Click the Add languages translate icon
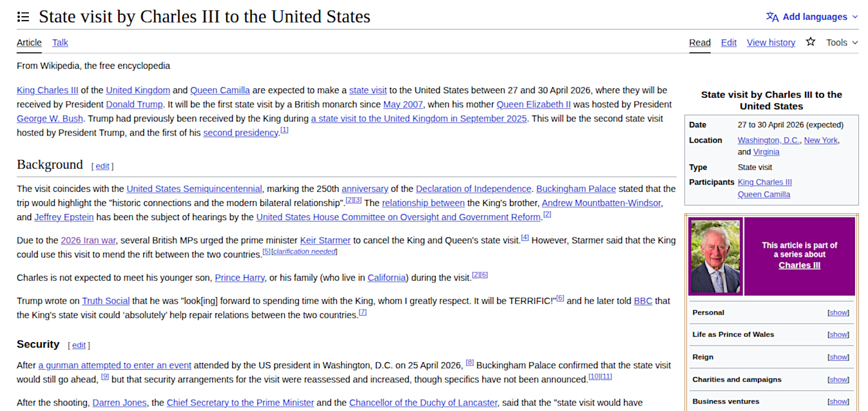 click(772, 17)
